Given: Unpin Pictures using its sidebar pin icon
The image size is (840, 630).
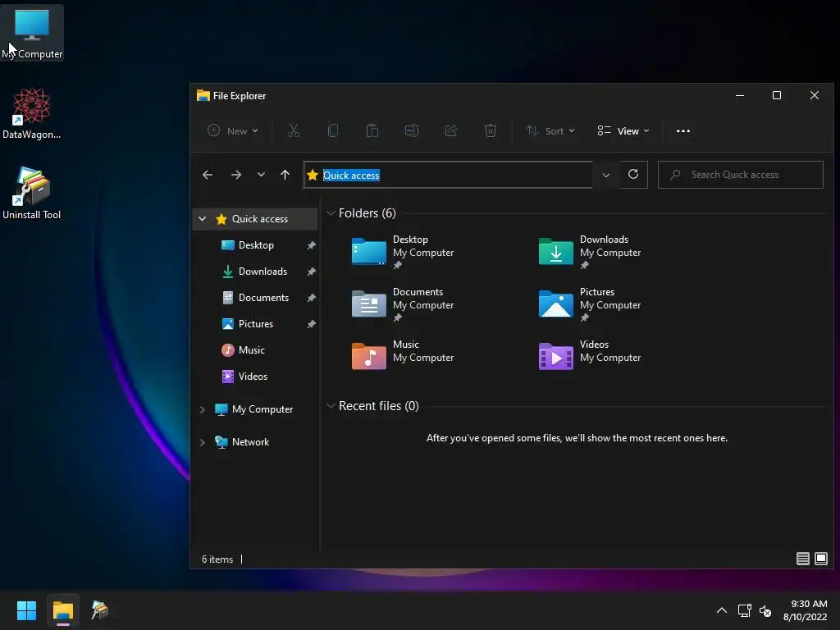Looking at the screenshot, I should click(311, 323).
